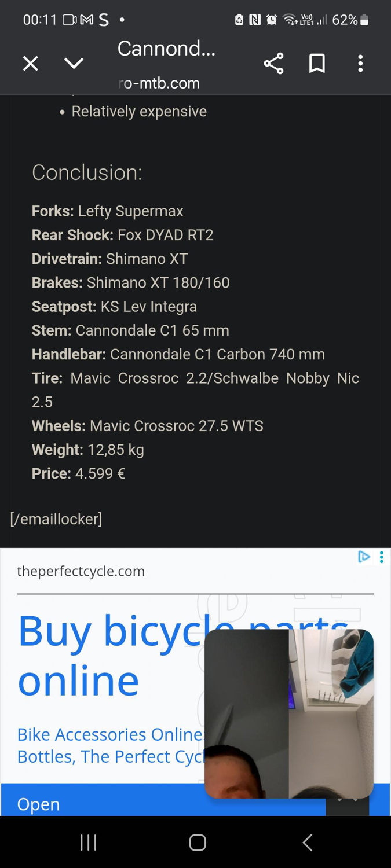
Task: Tap the Open button on the ad
Action: click(x=38, y=804)
